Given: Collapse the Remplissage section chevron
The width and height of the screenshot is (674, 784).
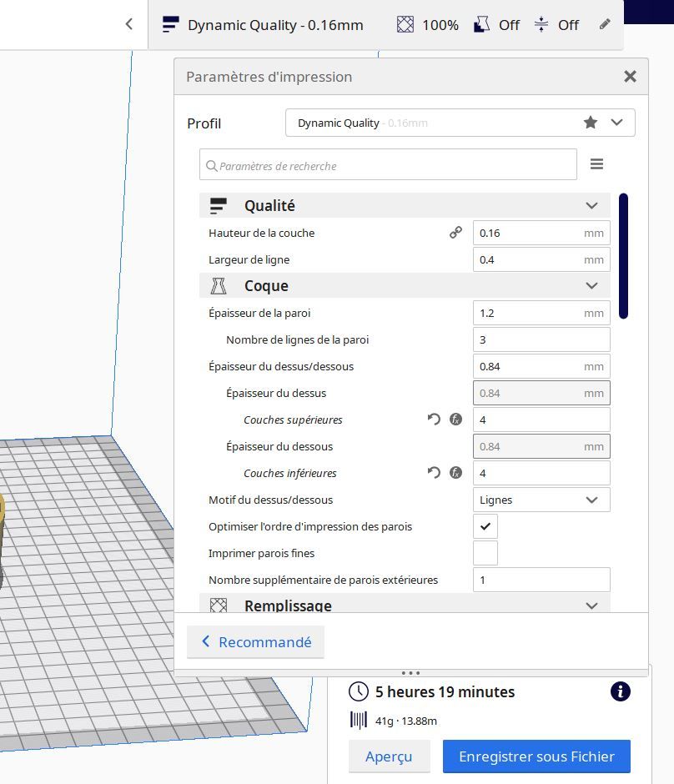Looking at the screenshot, I should (x=591, y=606).
